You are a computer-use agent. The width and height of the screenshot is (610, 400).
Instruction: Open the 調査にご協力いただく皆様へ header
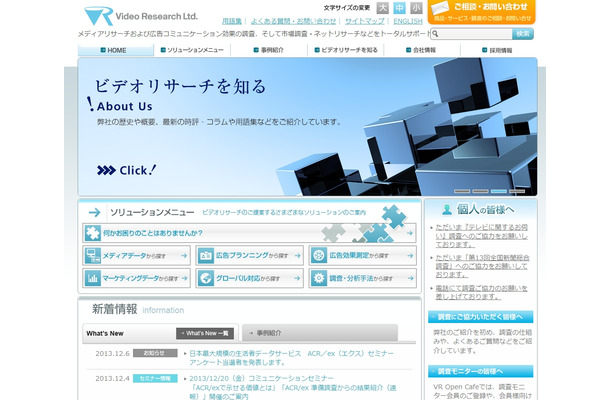click(480, 317)
